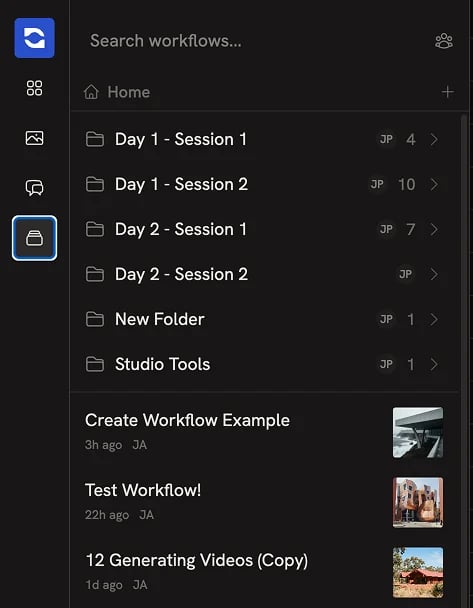Open the Studio Tools folder
The height and width of the screenshot is (608, 473).
[264, 364]
